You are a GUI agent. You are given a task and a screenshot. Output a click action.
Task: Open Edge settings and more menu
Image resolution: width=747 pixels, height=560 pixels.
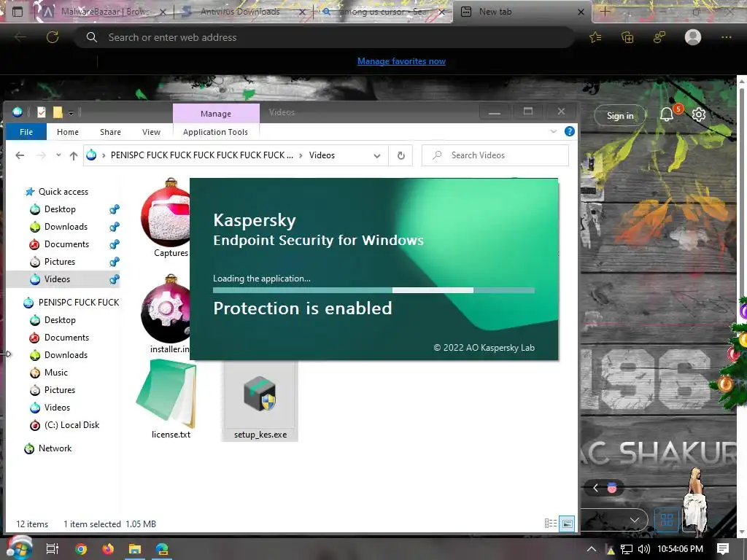click(726, 37)
